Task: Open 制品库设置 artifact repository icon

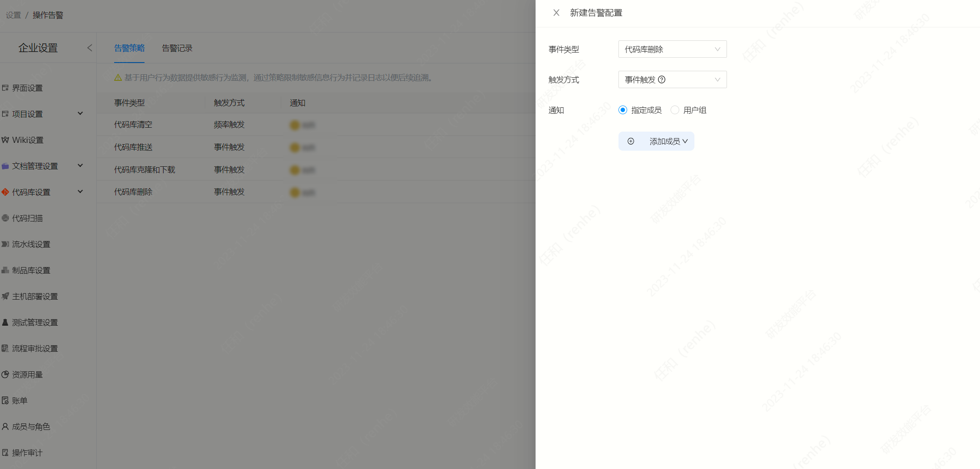Action: (6, 270)
